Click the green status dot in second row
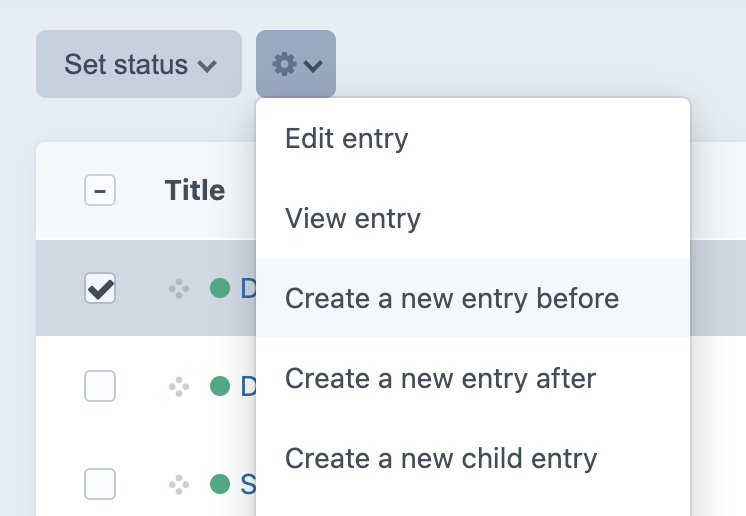746x516 pixels. [x=220, y=385]
